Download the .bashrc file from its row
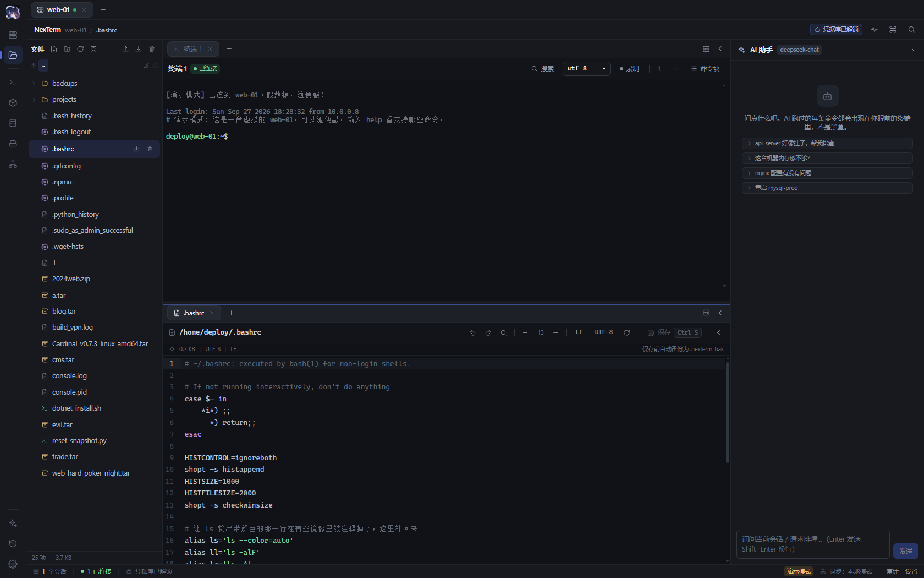 click(136, 149)
